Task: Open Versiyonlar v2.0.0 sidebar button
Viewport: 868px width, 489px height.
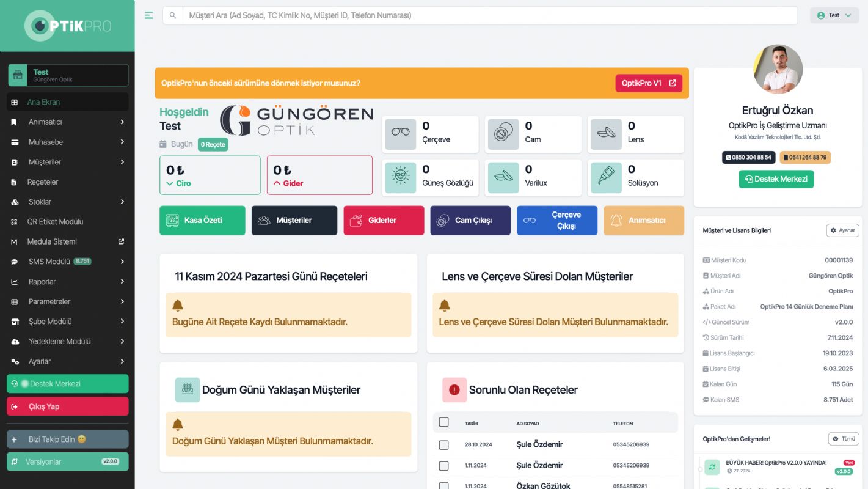Action: click(x=68, y=461)
